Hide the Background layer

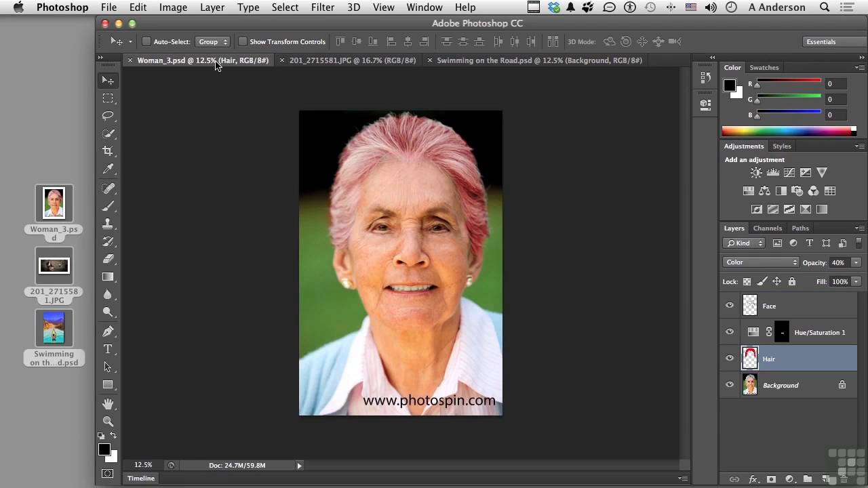pyautogui.click(x=730, y=385)
